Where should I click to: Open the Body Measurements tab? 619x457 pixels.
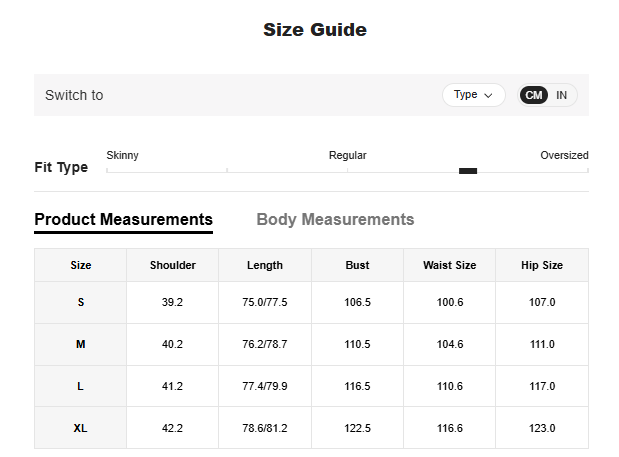pyautogui.click(x=335, y=220)
